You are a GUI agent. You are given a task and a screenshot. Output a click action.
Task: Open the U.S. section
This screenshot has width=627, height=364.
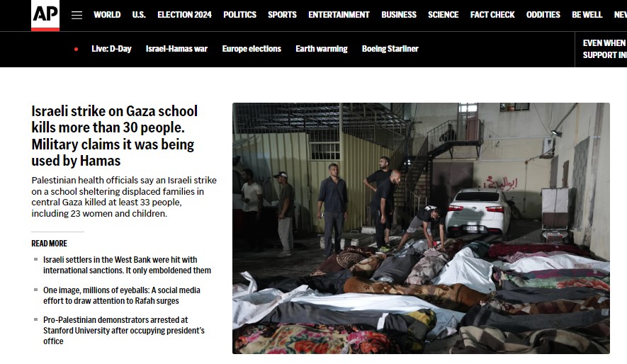click(139, 15)
